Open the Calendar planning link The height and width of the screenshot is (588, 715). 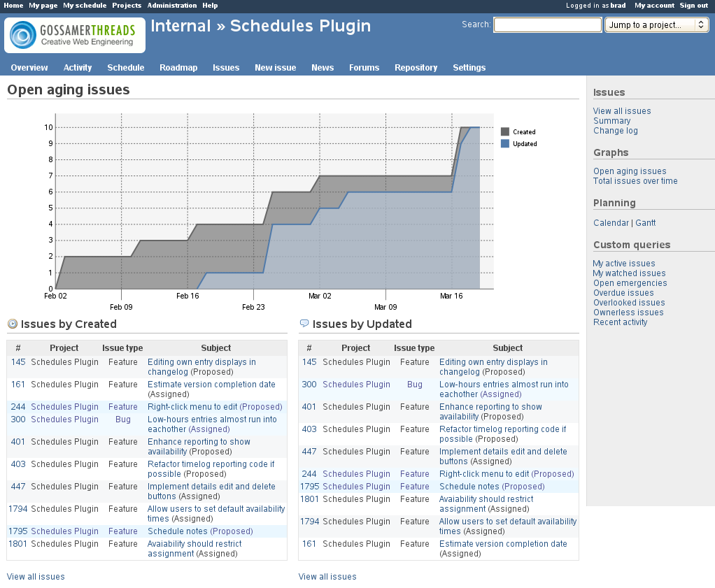click(611, 223)
